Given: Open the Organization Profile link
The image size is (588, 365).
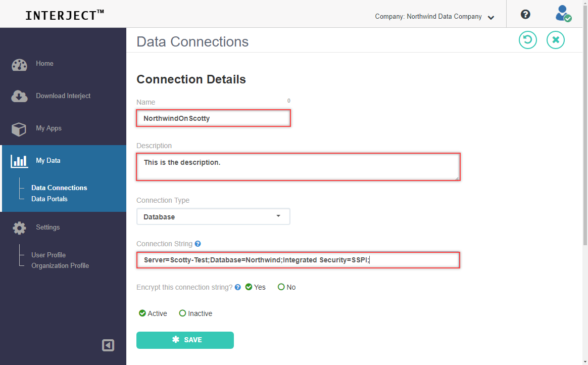Looking at the screenshot, I should [x=60, y=265].
